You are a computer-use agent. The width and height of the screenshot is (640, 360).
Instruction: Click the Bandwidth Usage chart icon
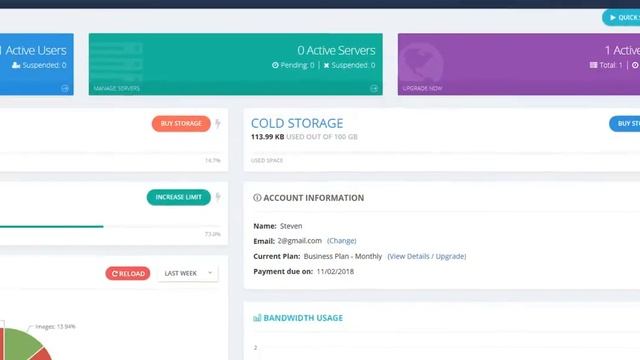click(x=257, y=318)
